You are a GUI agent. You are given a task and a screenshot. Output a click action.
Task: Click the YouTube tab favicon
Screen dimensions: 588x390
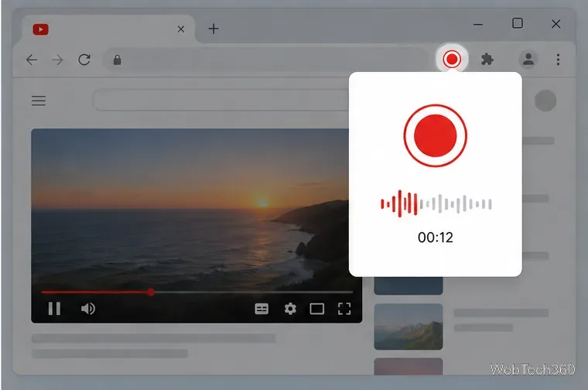click(40, 29)
